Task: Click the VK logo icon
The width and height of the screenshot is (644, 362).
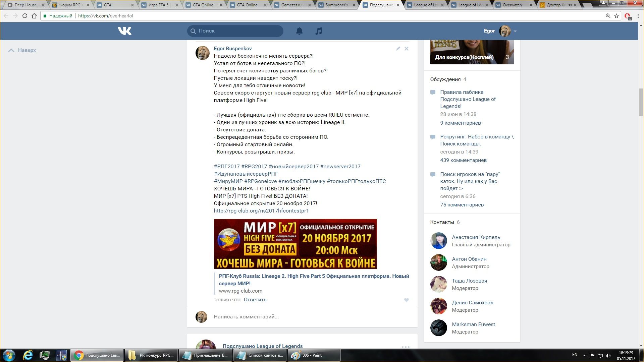Action: (124, 31)
